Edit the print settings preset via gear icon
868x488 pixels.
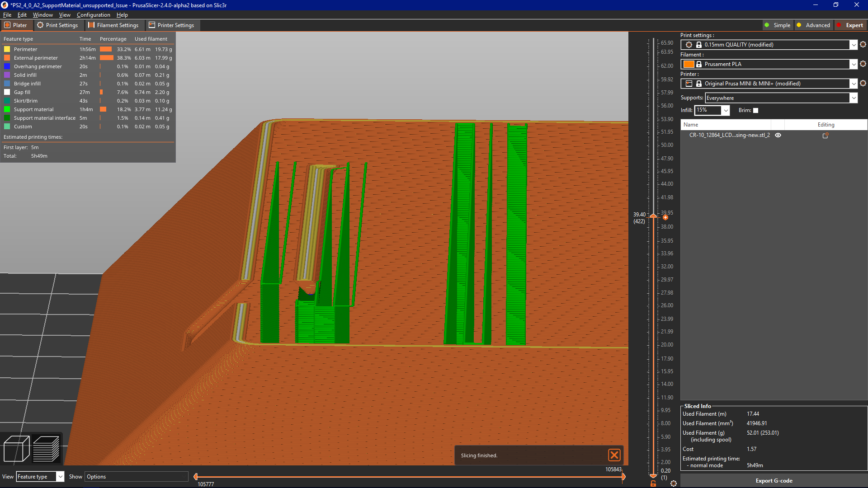[863, 45]
